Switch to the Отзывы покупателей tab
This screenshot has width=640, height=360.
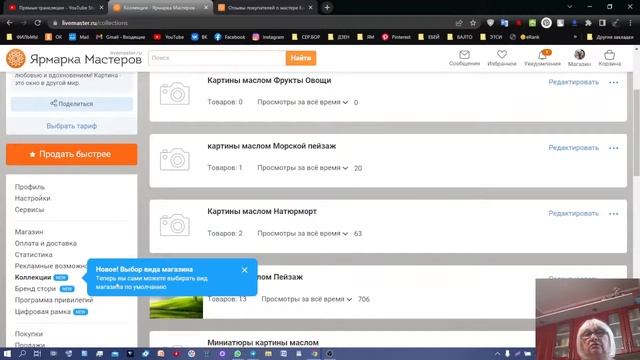click(266, 7)
